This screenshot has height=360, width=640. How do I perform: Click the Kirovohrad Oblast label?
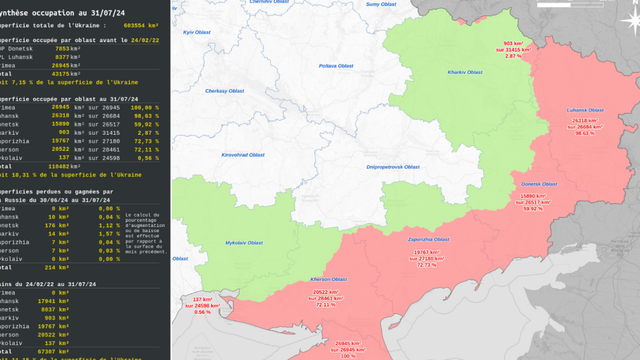(243, 155)
